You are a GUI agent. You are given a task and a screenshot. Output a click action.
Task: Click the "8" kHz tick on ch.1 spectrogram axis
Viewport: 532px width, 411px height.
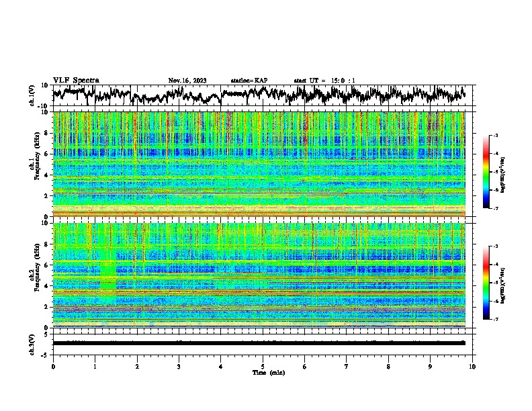[x=47, y=133]
